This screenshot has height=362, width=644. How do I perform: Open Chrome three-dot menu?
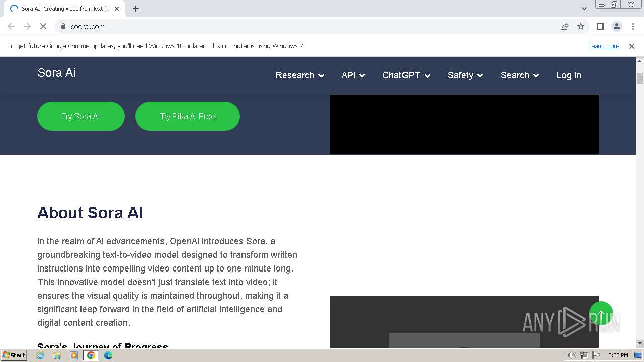pyautogui.click(x=633, y=26)
